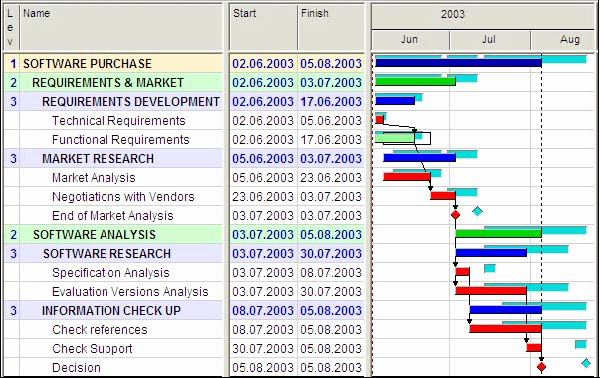Click the Check Support red Gantt bar
Viewport: 600px width, 378px height.
coord(534,348)
